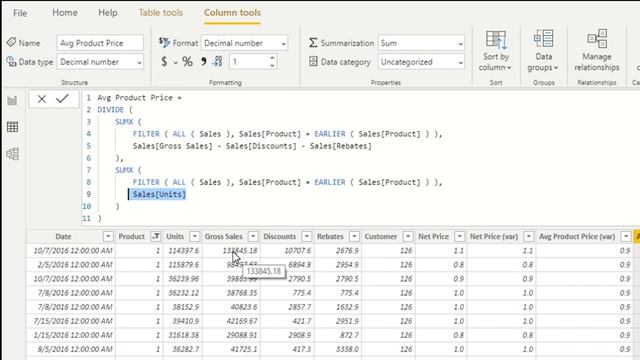640x360 pixels.
Task: Switch to the Table tools tab
Action: 161,13
